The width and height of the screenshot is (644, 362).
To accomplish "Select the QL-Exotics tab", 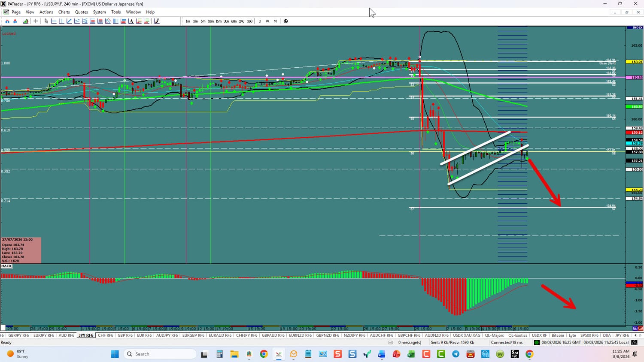I will pyautogui.click(x=518, y=335).
